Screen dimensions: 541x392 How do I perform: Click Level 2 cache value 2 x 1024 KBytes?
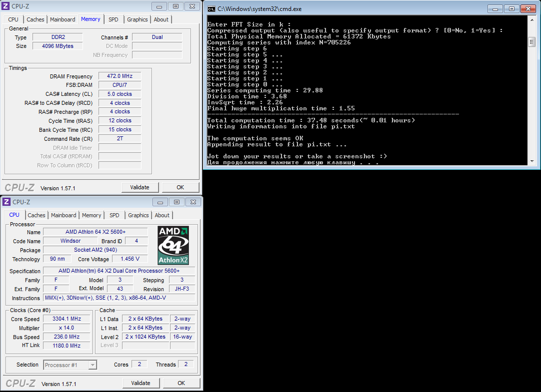[x=145, y=337]
